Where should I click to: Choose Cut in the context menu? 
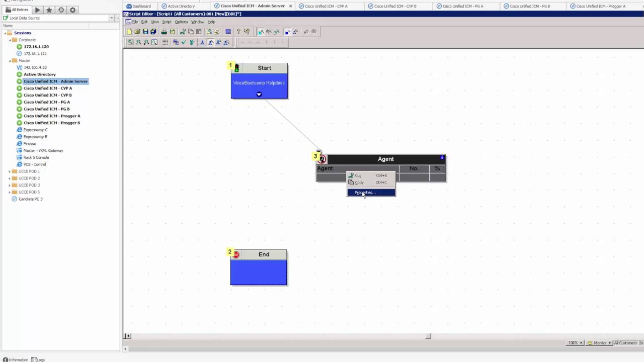[x=371, y=175]
